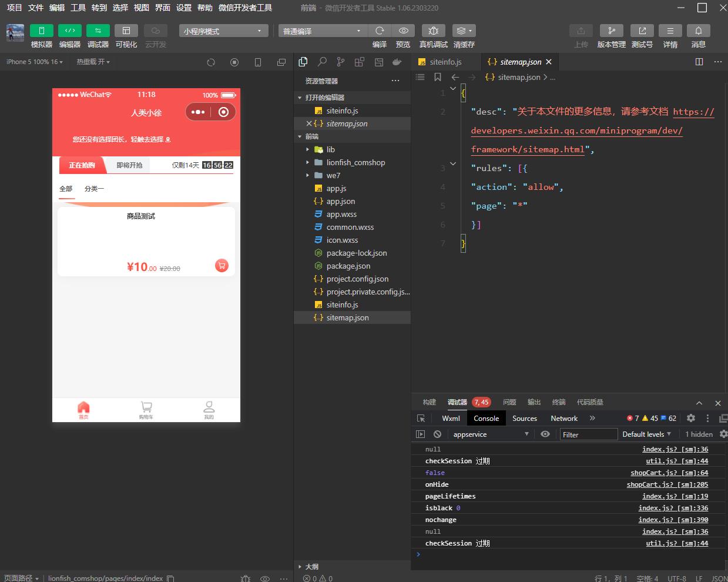The width and height of the screenshot is (728, 582).
Task: Open the Default levels dropdown
Action: (647, 434)
